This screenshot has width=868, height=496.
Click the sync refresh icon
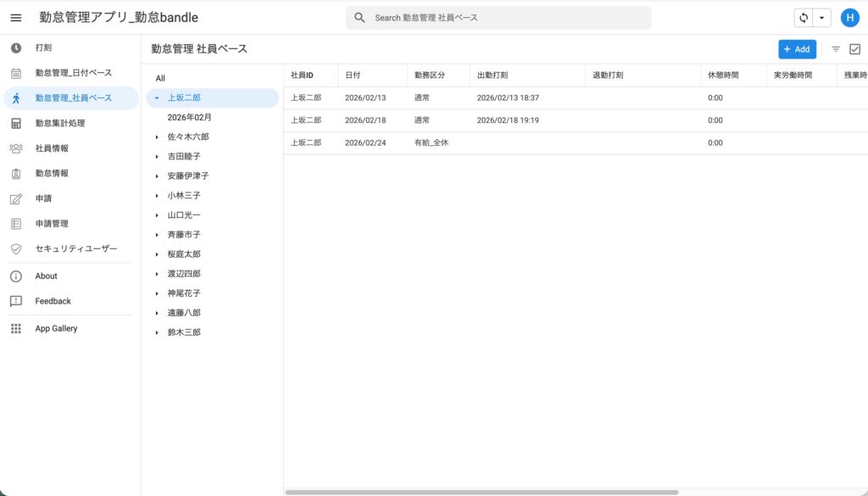coord(803,18)
